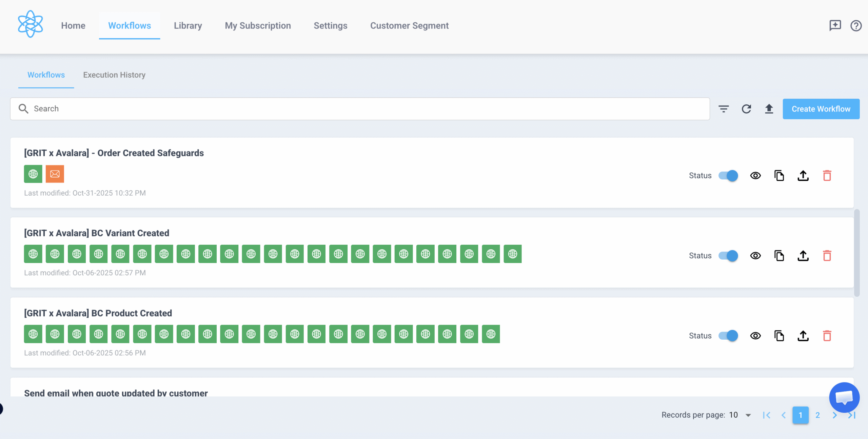Select the Workflows sub-tab
868x439 pixels.
[46, 75]
